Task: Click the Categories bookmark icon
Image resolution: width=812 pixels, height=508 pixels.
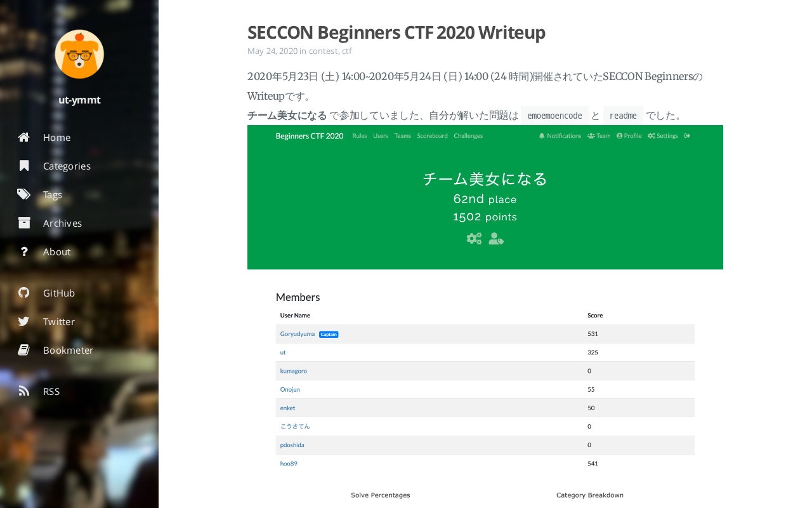Action: (x=24, y=166)
